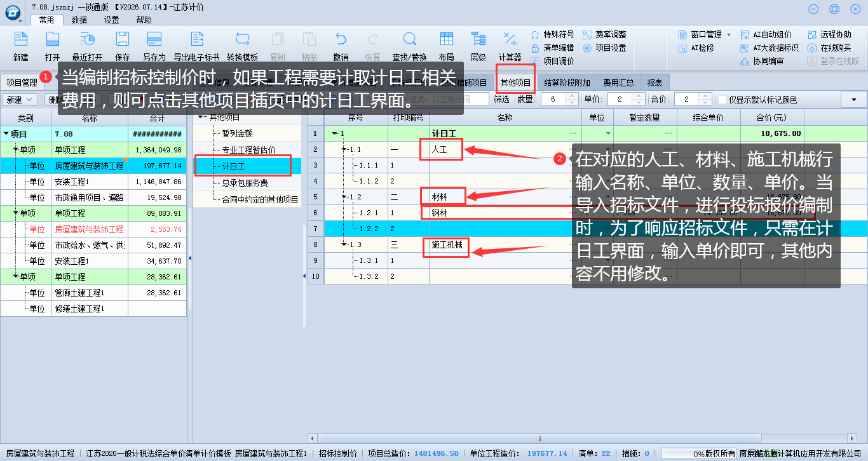The height and width of the screenshot is (461, 868).
Task: Open the 常用 ribbon tab
Action: pyautogui.click(x=47, y=20)
